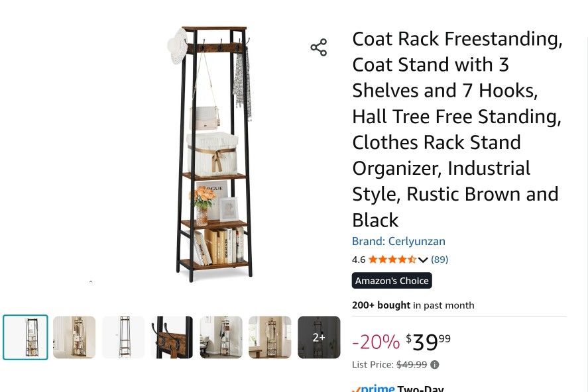The width and height of the screenshot is (588, 392).
Task: Click the half-star icon in the rating
Action: tap(411, 260)
